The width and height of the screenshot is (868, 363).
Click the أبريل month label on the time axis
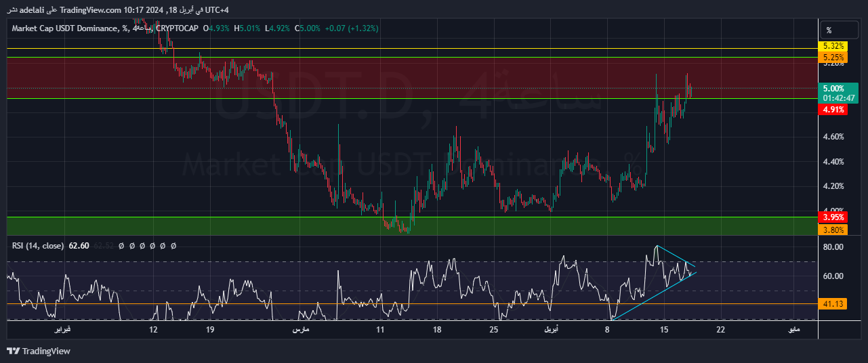coord(552,330)
